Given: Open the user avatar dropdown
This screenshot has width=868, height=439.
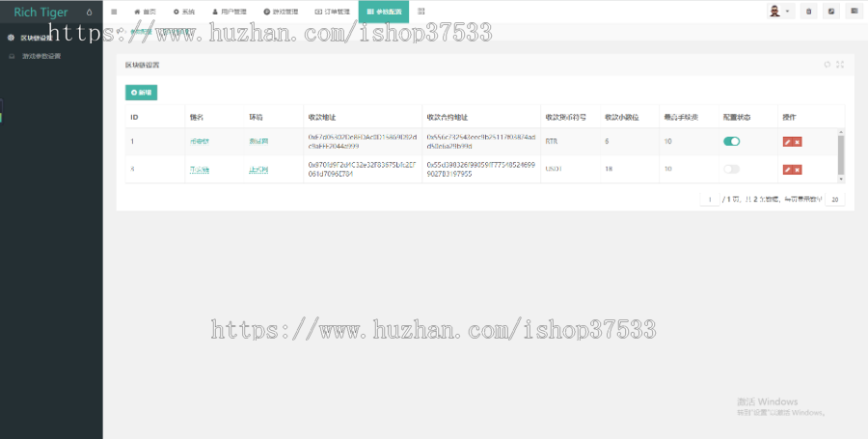Looking at the screenshot, I should 780,11.
